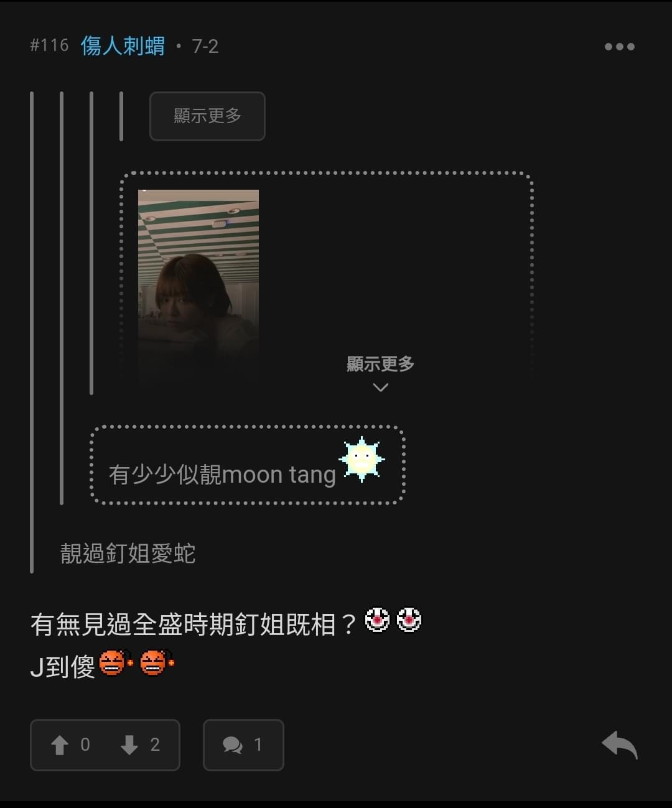
Task: Click the first orange bomb face emoji
Action: pyautogui.click(x=116, y=662)
